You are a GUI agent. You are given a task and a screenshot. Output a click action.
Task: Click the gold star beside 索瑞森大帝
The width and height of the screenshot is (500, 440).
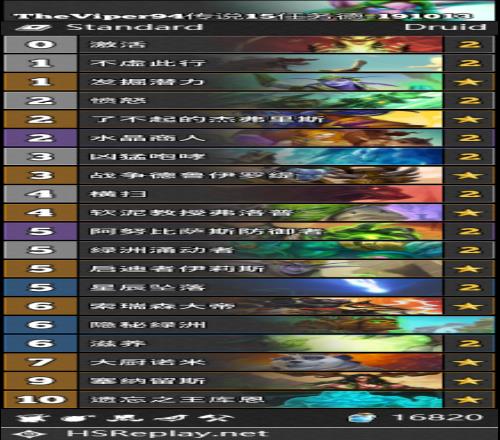[469, 306]
